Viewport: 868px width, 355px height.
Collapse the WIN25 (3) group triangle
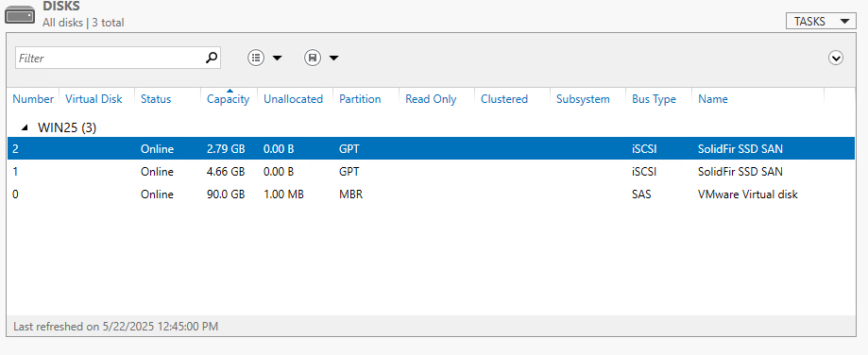pos(25,127)
